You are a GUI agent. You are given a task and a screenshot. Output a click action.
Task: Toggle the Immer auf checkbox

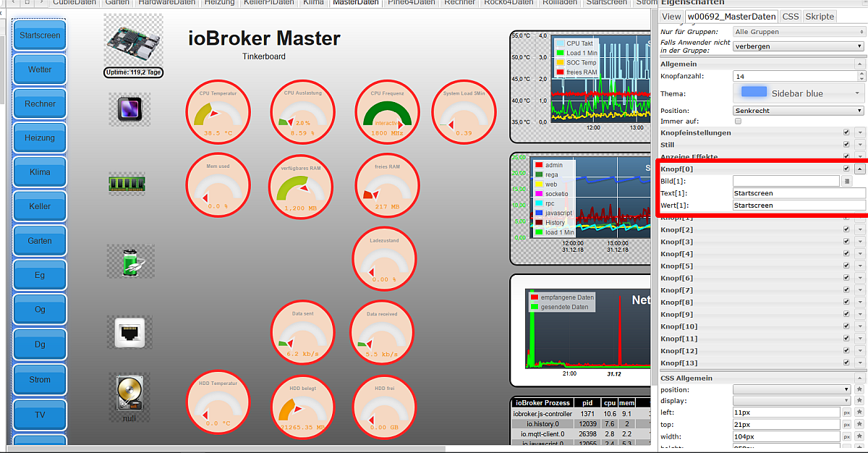point(738,122)
